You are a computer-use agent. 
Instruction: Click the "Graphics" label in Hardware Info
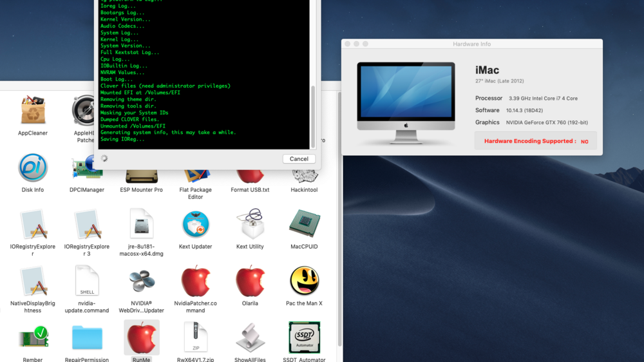coord(487,122)
